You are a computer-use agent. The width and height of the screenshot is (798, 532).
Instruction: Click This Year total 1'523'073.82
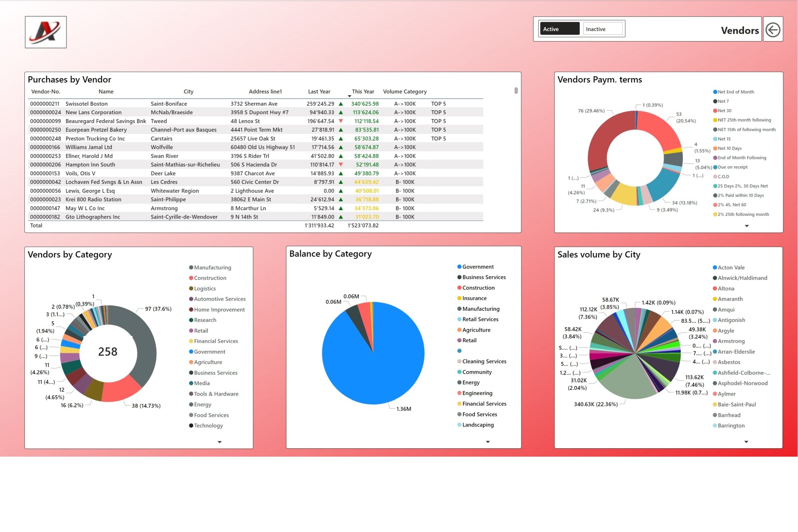(x=363, y=225)
